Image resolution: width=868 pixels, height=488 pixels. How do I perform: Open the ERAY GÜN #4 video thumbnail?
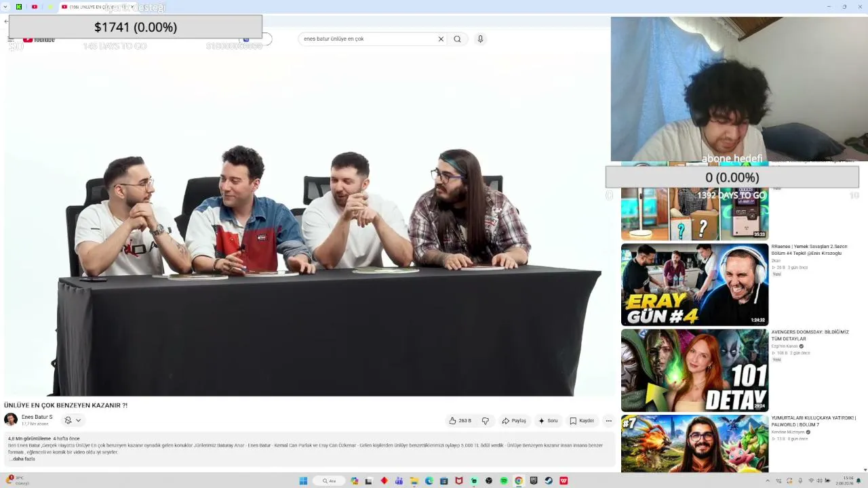pyautogui.click(x=694, y=285)
